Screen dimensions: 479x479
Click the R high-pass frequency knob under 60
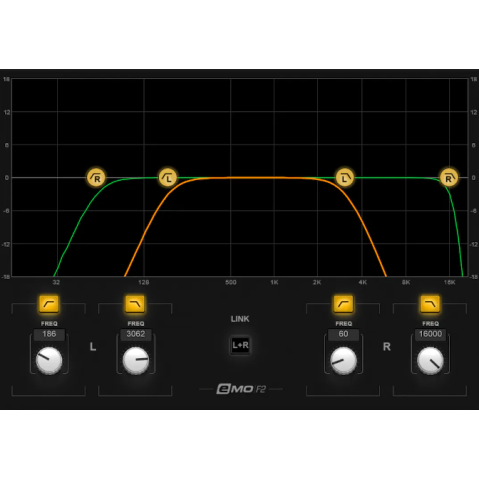tap(343, 360)
